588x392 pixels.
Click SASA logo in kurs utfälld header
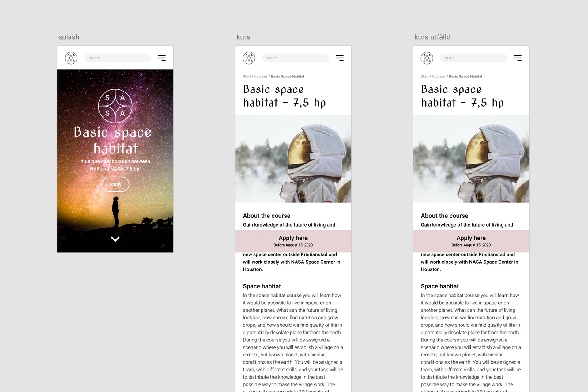click(427, 58)
